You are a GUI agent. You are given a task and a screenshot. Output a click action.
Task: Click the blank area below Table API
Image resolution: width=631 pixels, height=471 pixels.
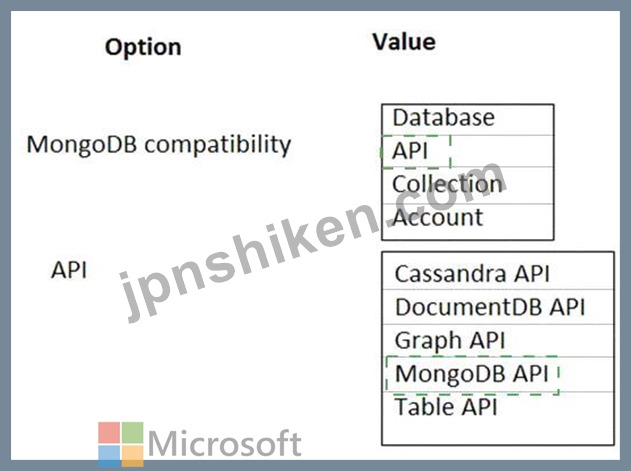coord(498,433)
